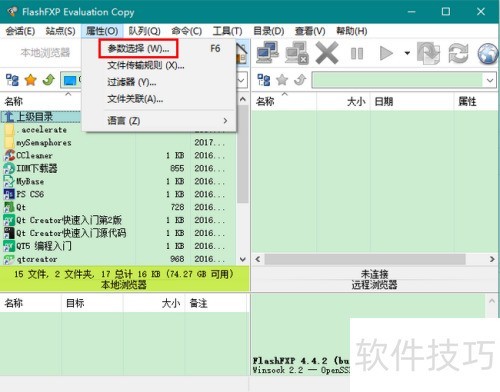Image resolution: width=500 pixels, height=392 pixels.
Task: Select the mySemaphores folder
Action: [x=44, y=143]
